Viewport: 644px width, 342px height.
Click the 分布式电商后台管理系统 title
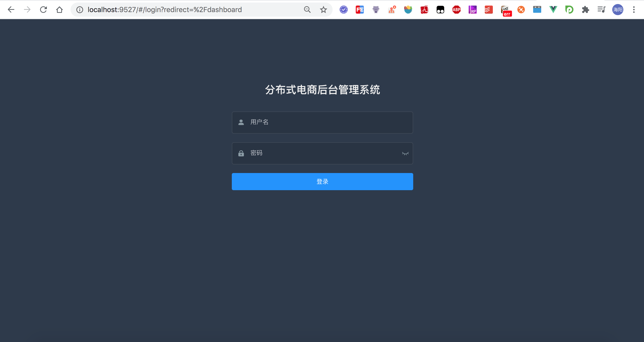tap(323, 90)
